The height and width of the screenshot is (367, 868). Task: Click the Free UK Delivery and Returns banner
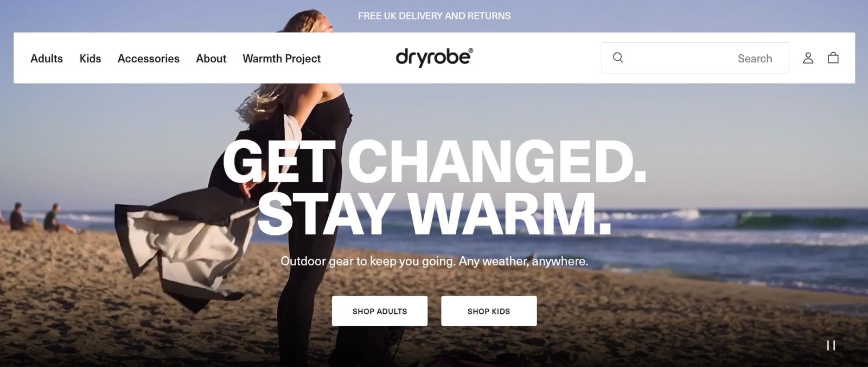[x=434, y=16]
